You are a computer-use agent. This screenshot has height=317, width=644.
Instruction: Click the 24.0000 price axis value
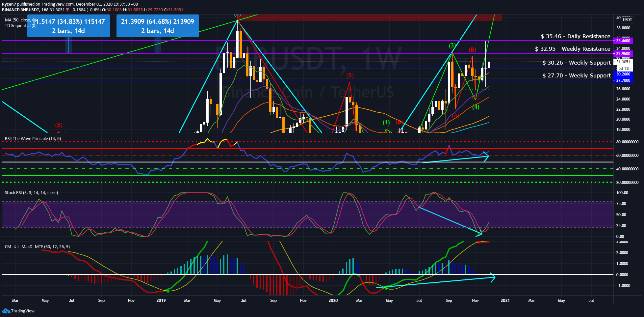(x=623, y=99)
